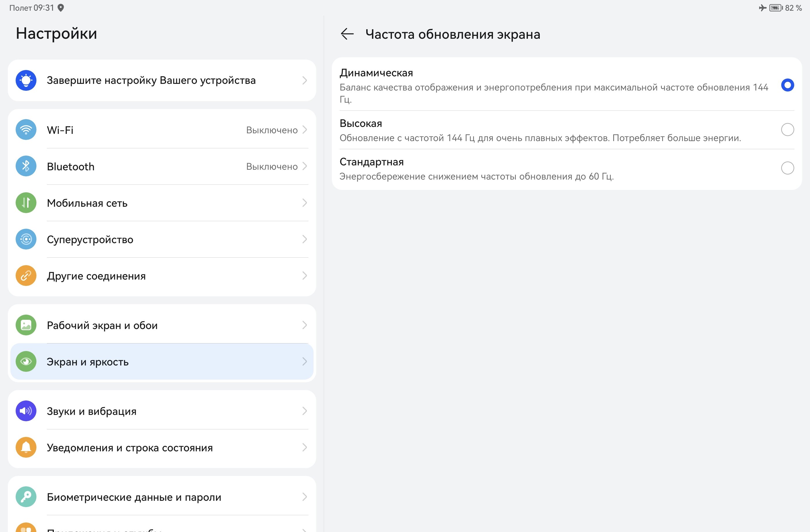Open Wi-Fi settings
This screenshot has width=810, height=532.
(x=162, y=130)
